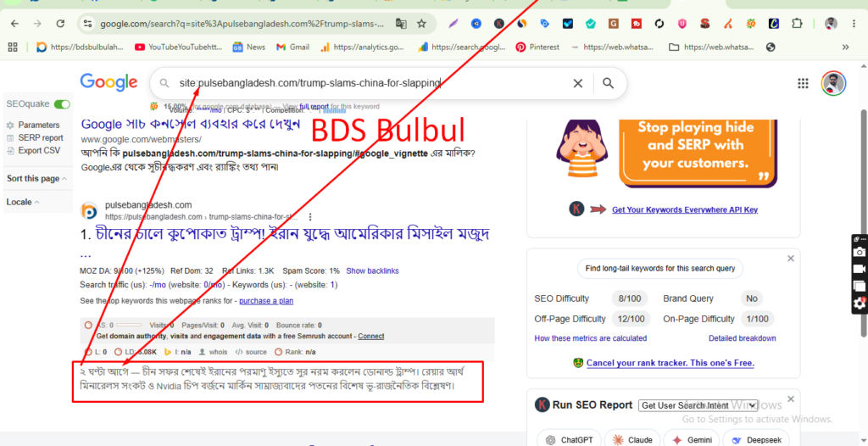
Task: Open the pulsebangladesh result options menu
Action: pyautogui.click(x=310, y=216)
